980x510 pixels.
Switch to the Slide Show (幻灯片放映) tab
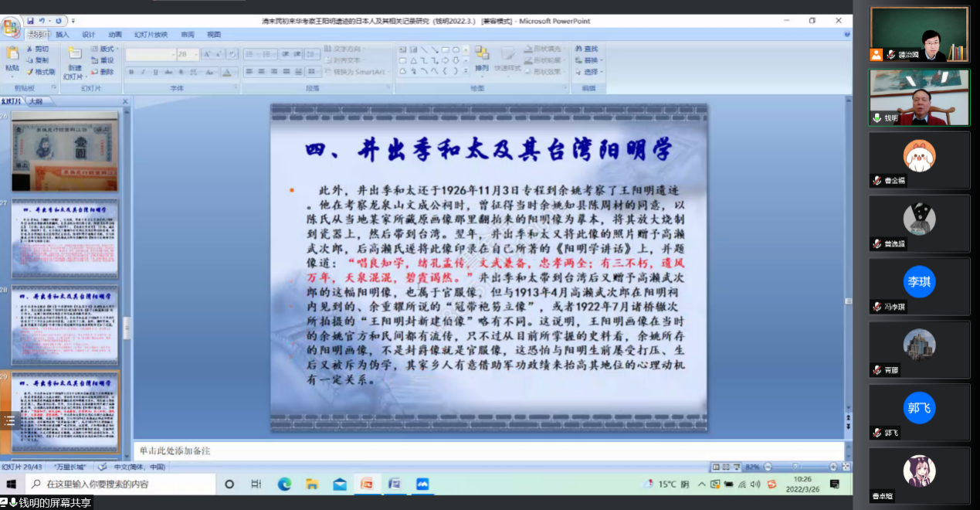pyautogui.click(x=151, y=35)
